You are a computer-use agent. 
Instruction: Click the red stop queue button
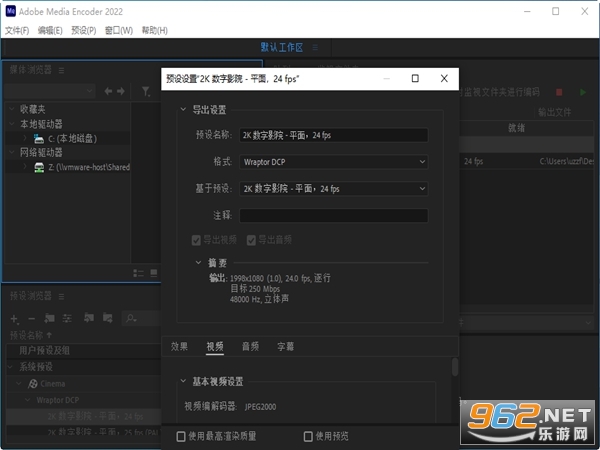[x=559, y=92]
